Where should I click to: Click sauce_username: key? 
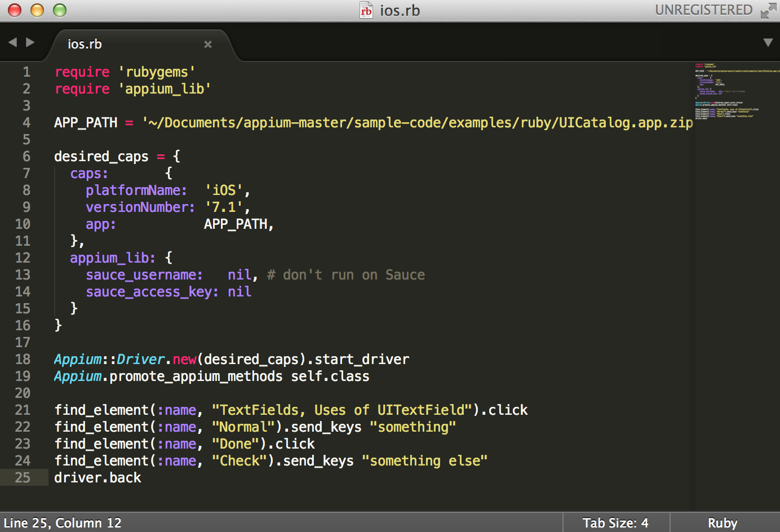144,275
